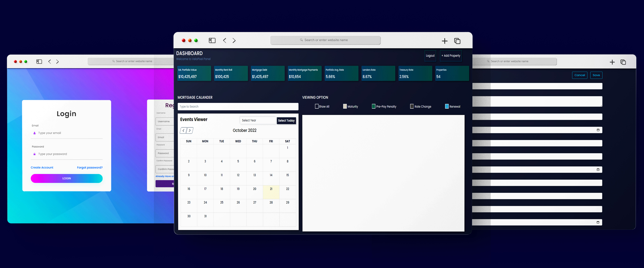Viewport: 644px width, 268px height.
Task: Select October 31 in calendar
Action: tap(205, 219)
